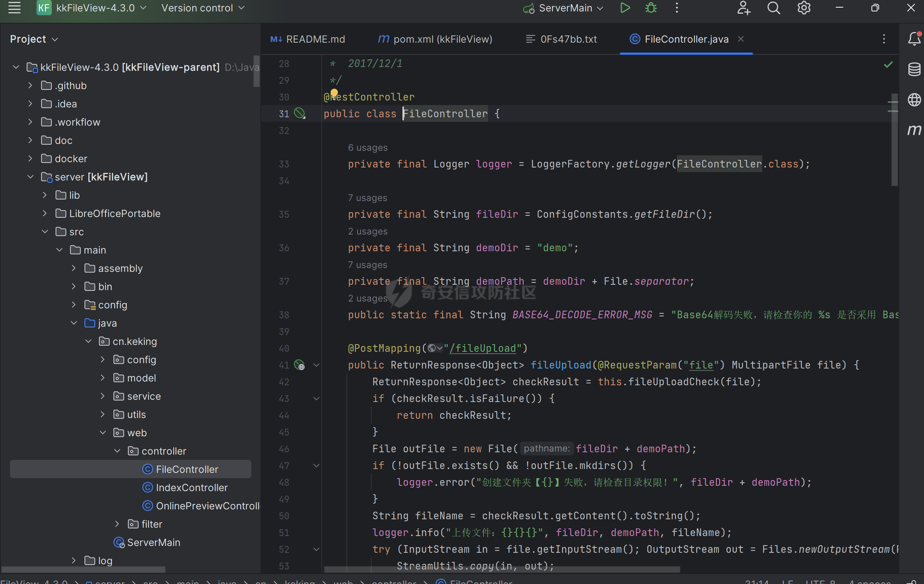Expand the LibreOfficePortable folder
Screen dimensions: 924x584
tap(45, 213)
